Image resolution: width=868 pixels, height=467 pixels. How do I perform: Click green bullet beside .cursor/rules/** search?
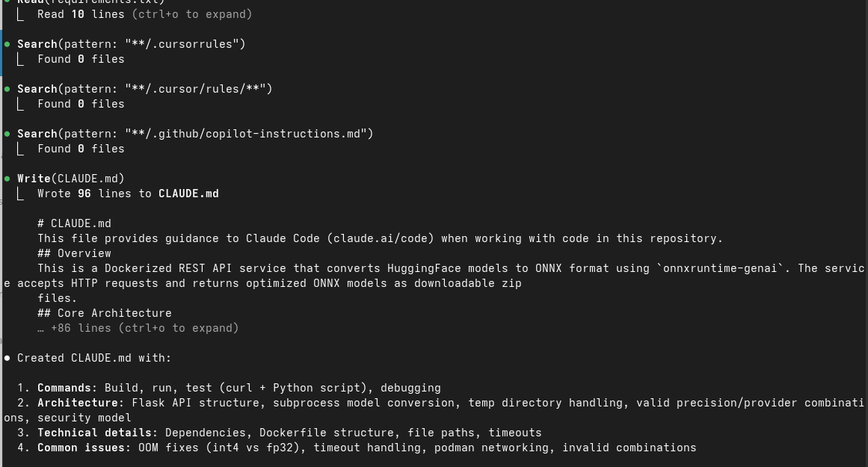pyautogui.click(x=7, y=89)
